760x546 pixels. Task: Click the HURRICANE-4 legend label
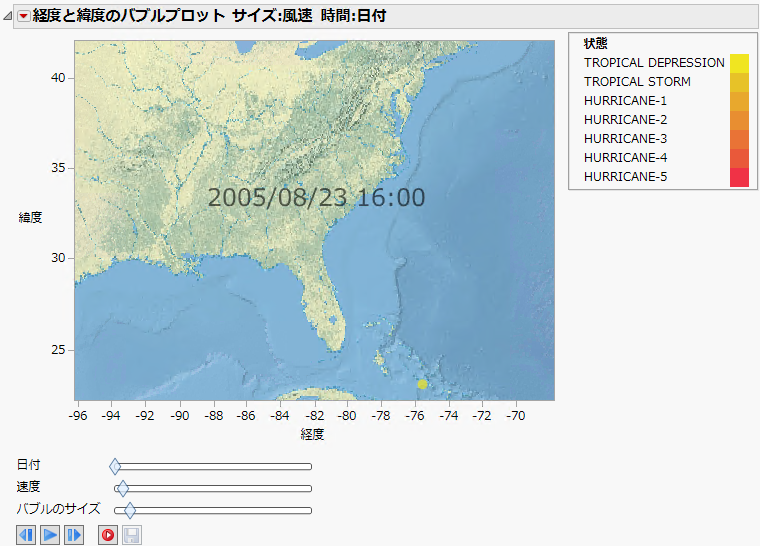click(x=625, y=158)
